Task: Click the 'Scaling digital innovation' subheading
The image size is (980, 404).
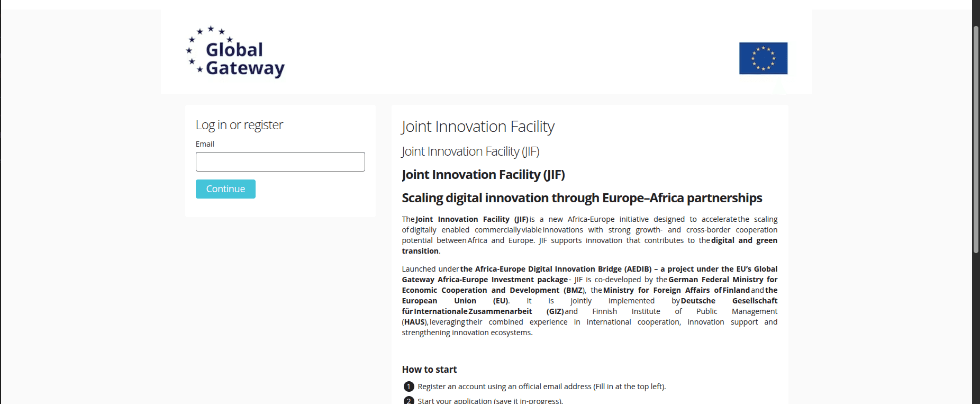Action: (581, 197)
